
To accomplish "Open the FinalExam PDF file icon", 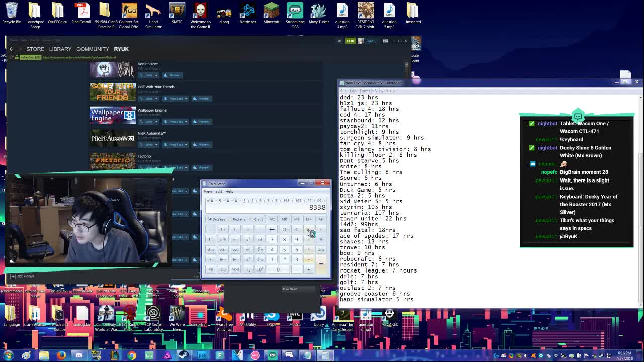I will tap(83, 14).
